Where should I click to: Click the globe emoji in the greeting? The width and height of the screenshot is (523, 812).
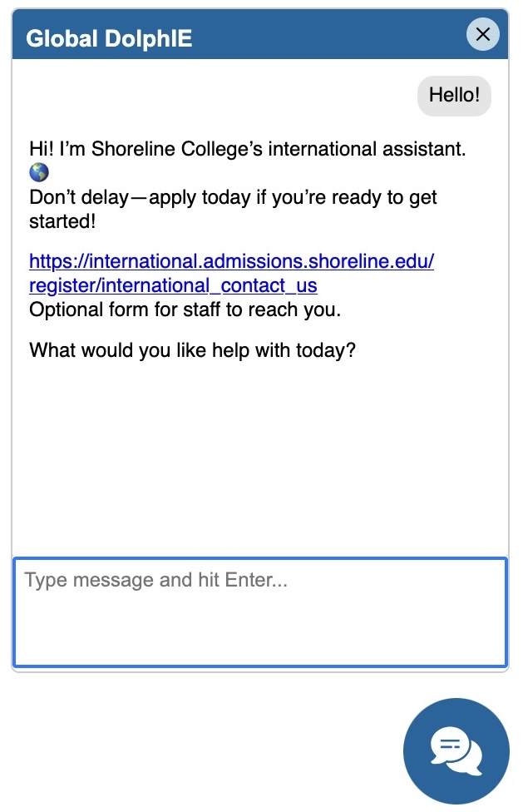point(39,172)
